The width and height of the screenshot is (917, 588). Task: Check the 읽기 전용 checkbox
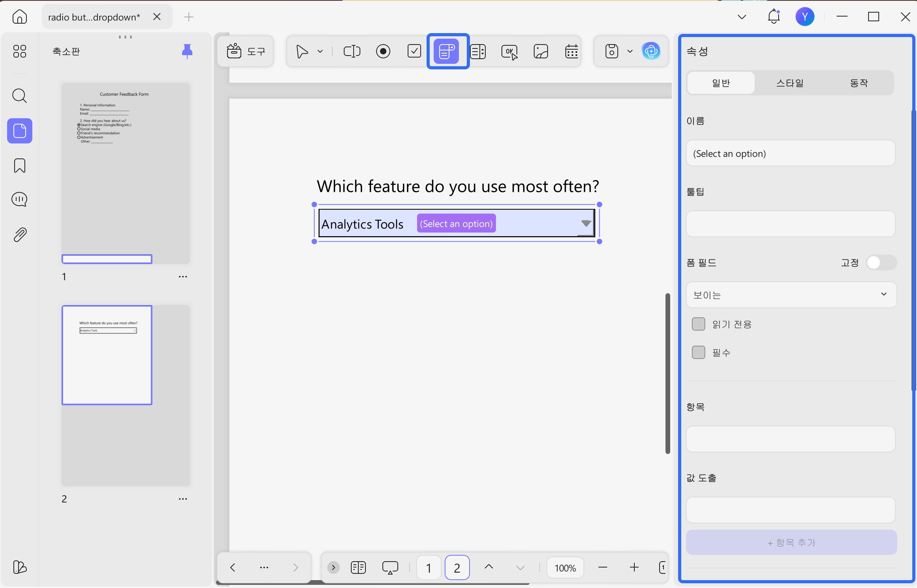click(699, 324)
